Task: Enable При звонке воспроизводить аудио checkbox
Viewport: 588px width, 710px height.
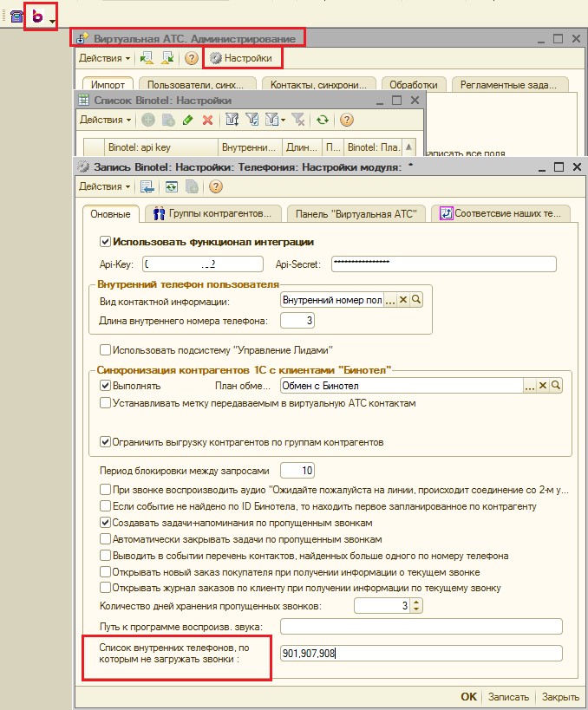Action: tap(105, 490)
